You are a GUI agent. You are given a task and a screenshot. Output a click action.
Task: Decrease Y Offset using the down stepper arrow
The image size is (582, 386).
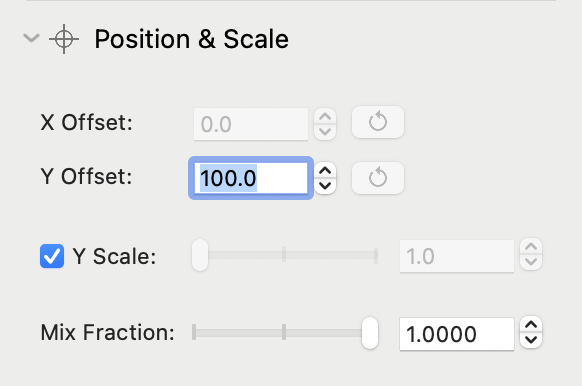325,186
